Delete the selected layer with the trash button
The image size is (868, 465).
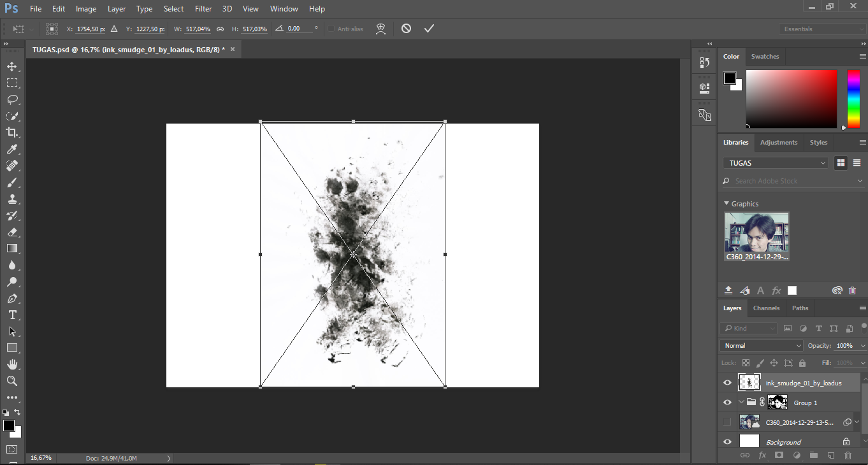tap(848, 455)
